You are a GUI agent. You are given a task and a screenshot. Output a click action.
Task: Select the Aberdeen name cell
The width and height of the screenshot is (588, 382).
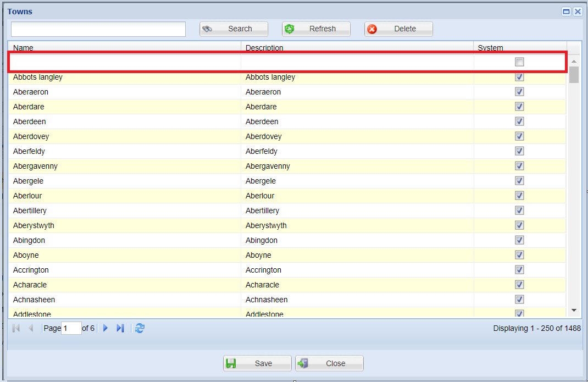click(125, 121)
